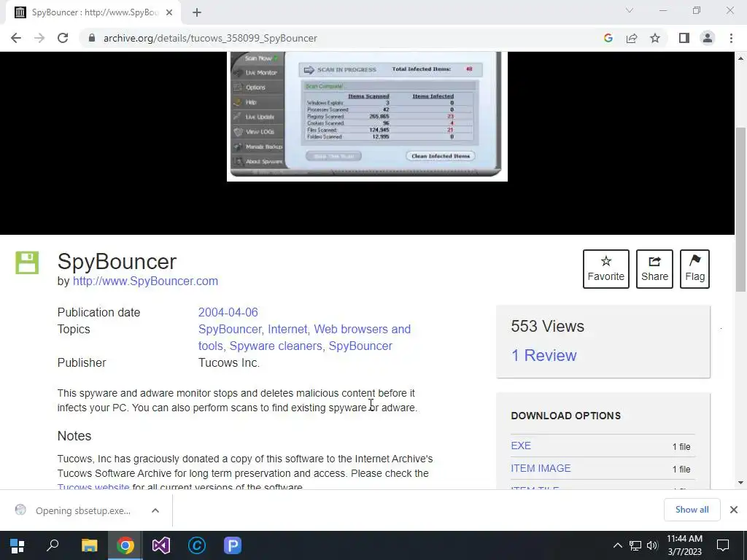Screen dimensions: 747x560
Task: Flag this archive item
Action: click(x=694, y=269)
